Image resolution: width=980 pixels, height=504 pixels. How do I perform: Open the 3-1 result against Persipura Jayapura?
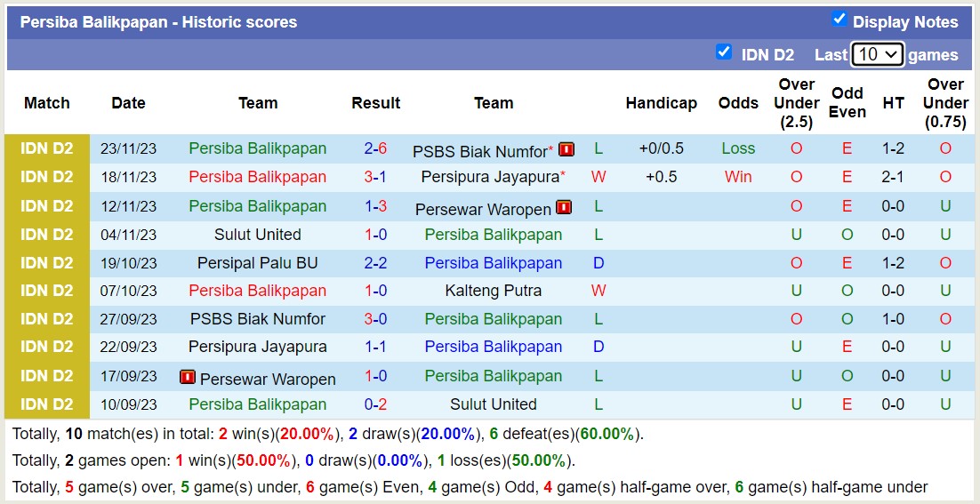[375, 177]
